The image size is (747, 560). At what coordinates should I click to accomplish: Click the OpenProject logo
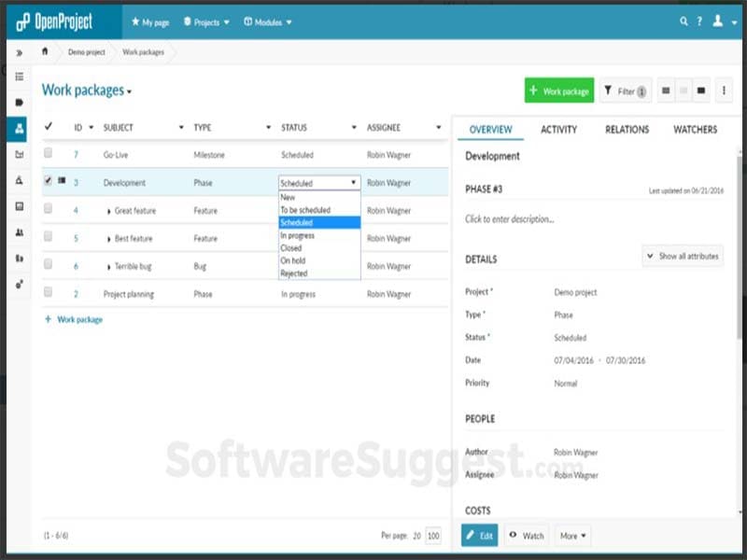[54, 21]
